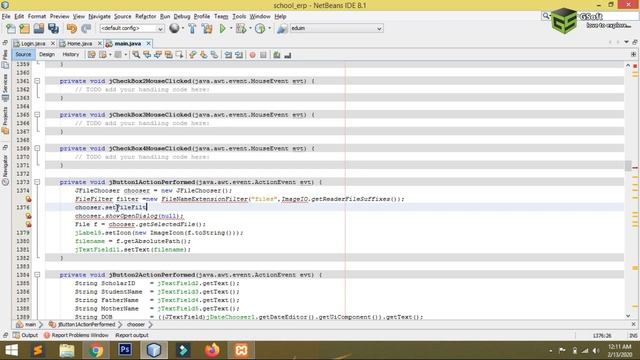The width and height of the screenshot is (640, 360).
Task: Click the Profile Project clock icon
Action: 260,29
